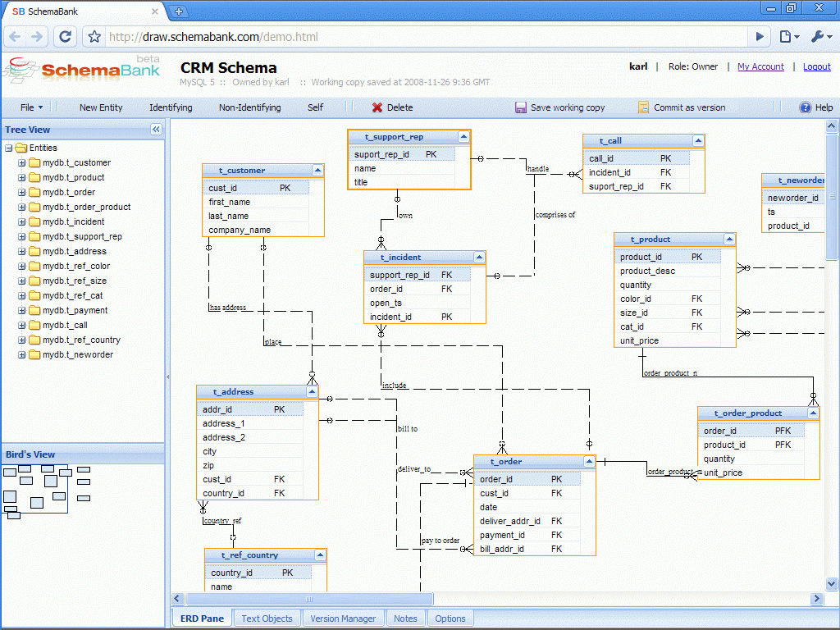The image size is (840, 630).
Task: Open the Version Manager tab
Action: (x=343, y=618)
